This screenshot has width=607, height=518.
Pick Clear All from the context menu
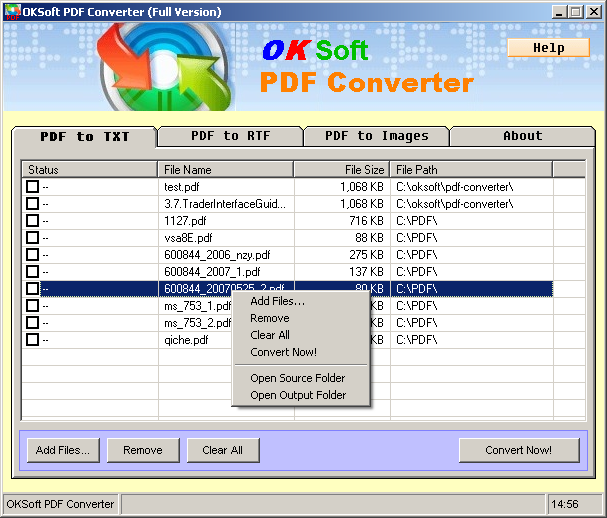269,335
